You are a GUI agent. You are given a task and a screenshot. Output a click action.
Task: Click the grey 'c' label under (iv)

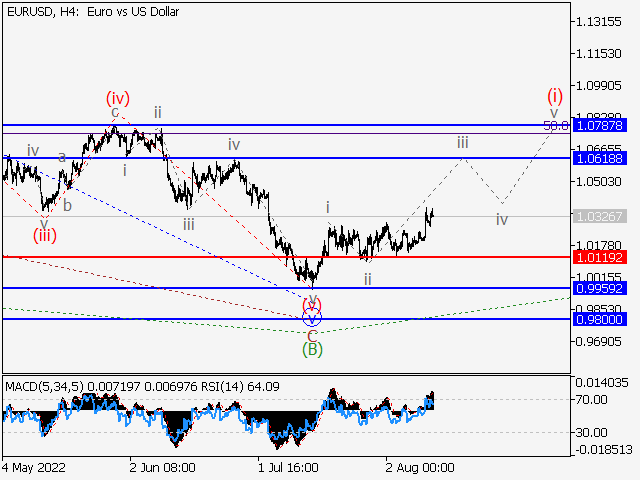point(115,112)
